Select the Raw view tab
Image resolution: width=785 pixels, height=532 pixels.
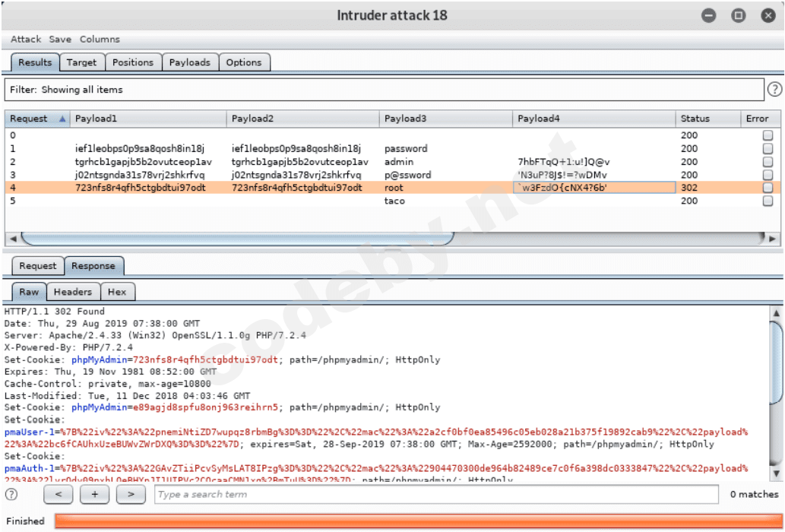pos(29,292)
